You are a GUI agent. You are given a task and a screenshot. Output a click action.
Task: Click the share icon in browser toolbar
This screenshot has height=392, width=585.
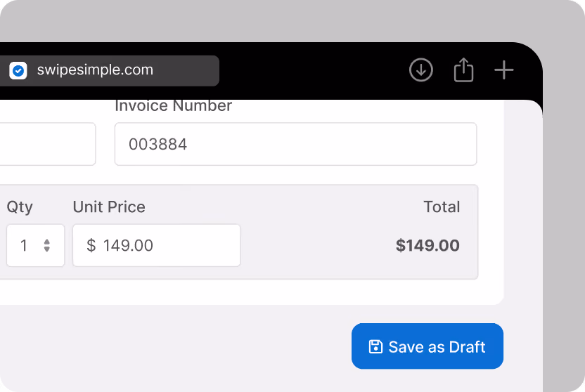463,70
